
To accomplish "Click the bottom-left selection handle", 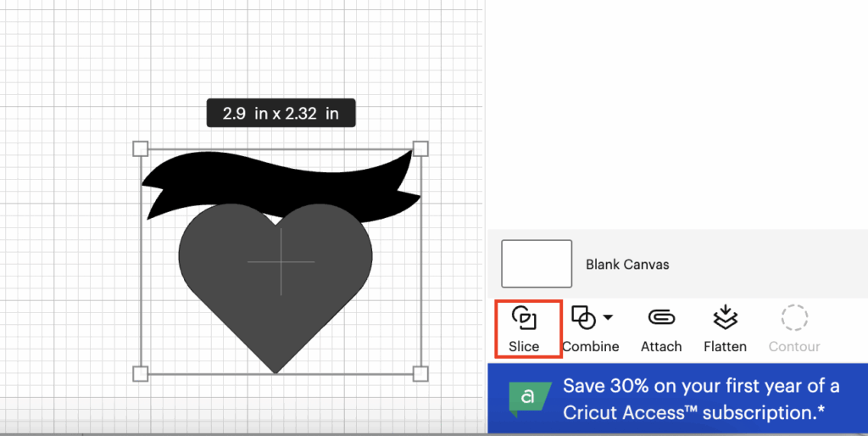I will pyautogui.click(x=141, y=373).
